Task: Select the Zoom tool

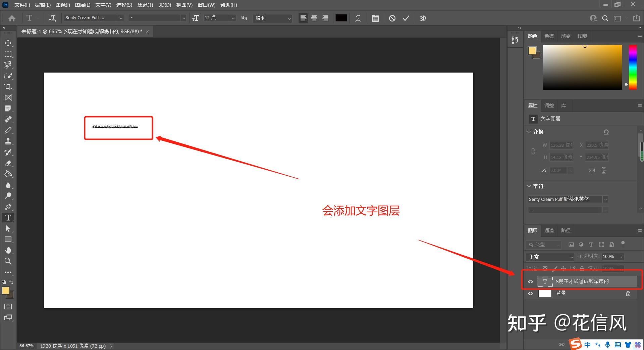Action: click(x=8, y=261)
